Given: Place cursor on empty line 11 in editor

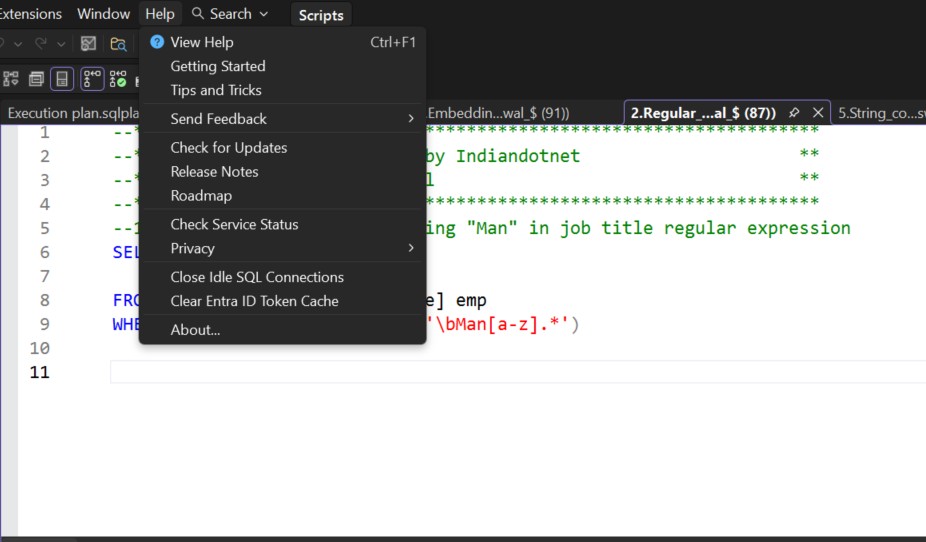Looking at the screenshot, I should (517, 372).
